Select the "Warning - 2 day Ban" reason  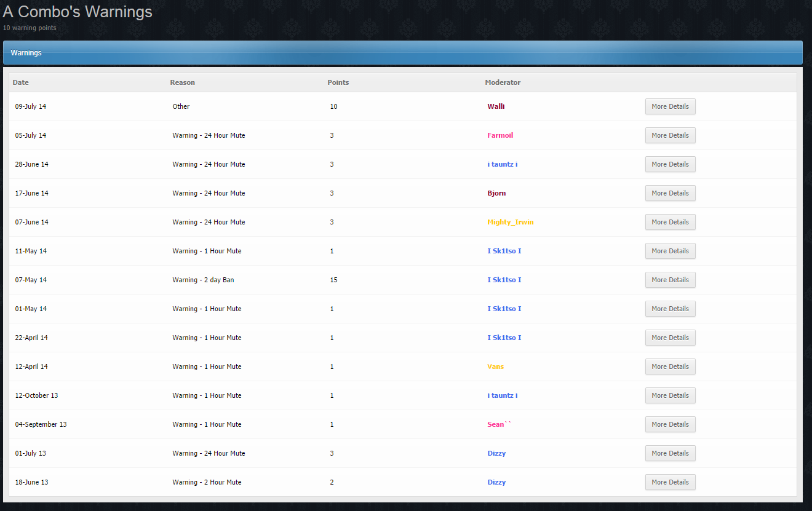pos(203,280)
